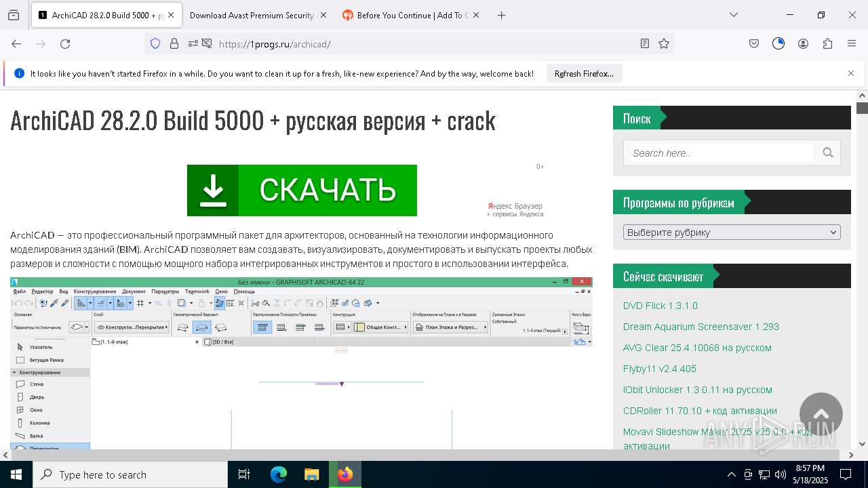The width and height of the screenshot is (868, 488).
Task: Go back with the browser back arrow
Action: (x=16, y=43)
